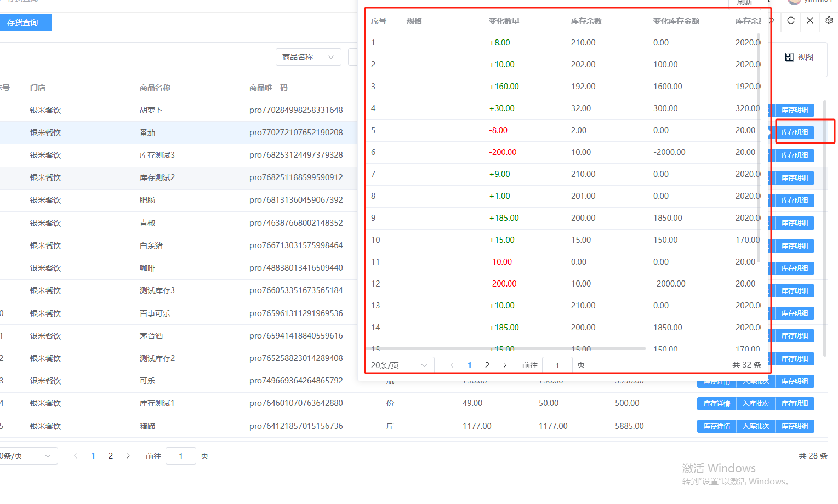Open the settings gear icon
Screen dimensions: 838x504
click(829, 21)
